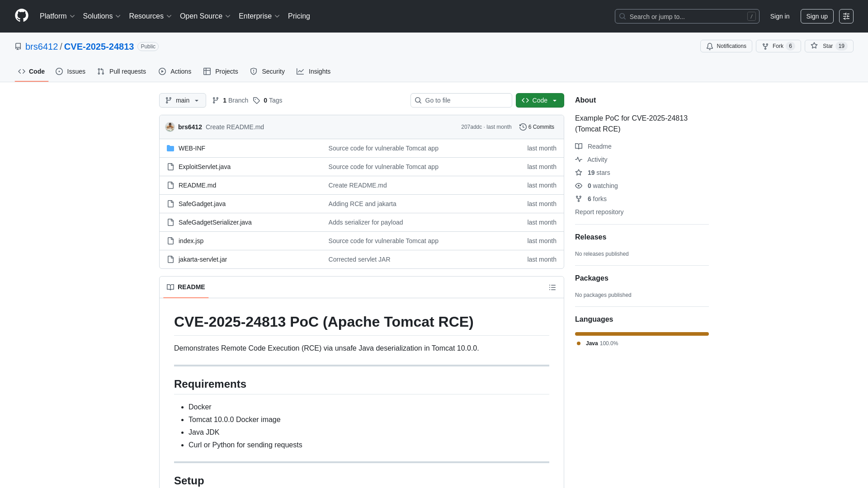Screen dimensions: 868x488
Task: Star the CVE-2025-24813 repository
Action: click(x=829, y=46)
